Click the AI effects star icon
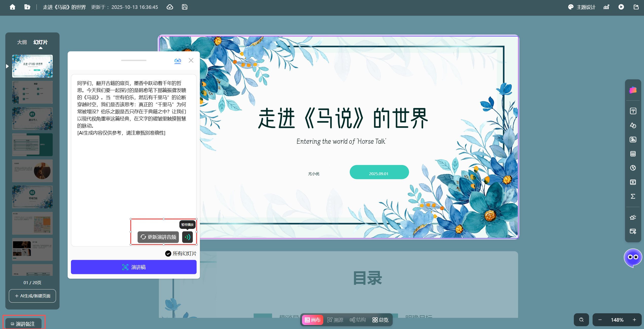Image resolution: width=644 pixels, height=329 pixels. [x=633, y=217]
